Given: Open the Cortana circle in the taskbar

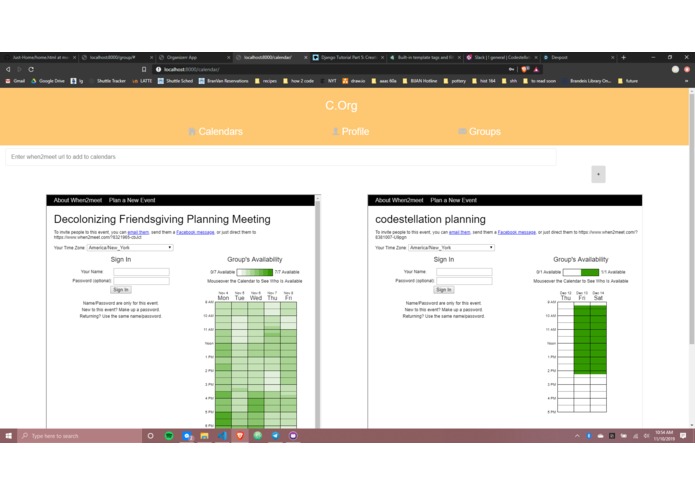Looking at the screenshot, I should [x=150, y=436].
